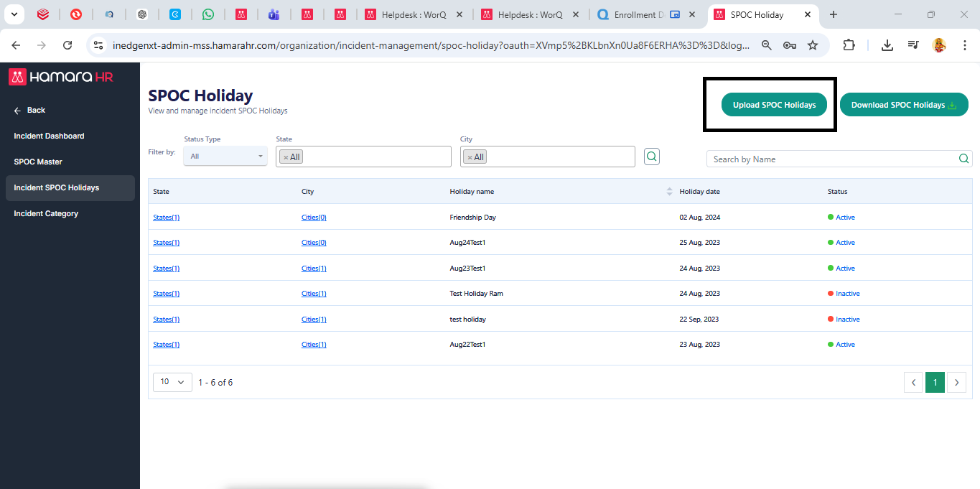The image size is (980, 489).
Task: Click the Aug24Test1 holiday name
Action: 467,243
